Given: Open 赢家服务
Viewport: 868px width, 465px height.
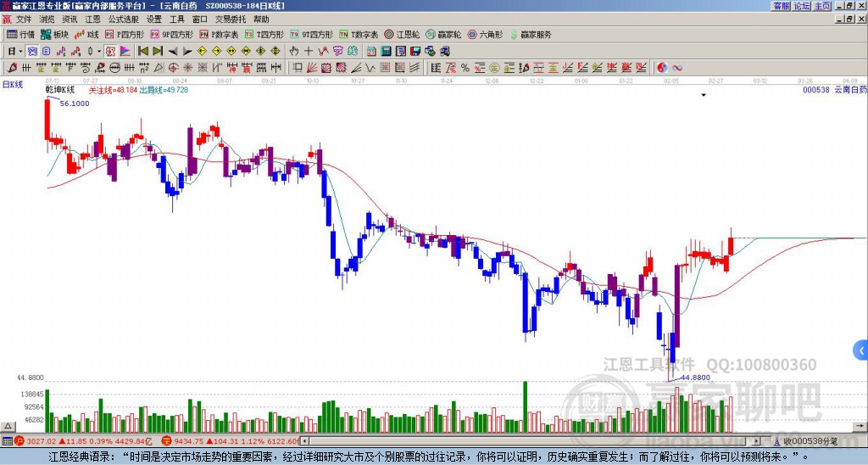Looking at the screenshot, I should [x=531, y=34].
